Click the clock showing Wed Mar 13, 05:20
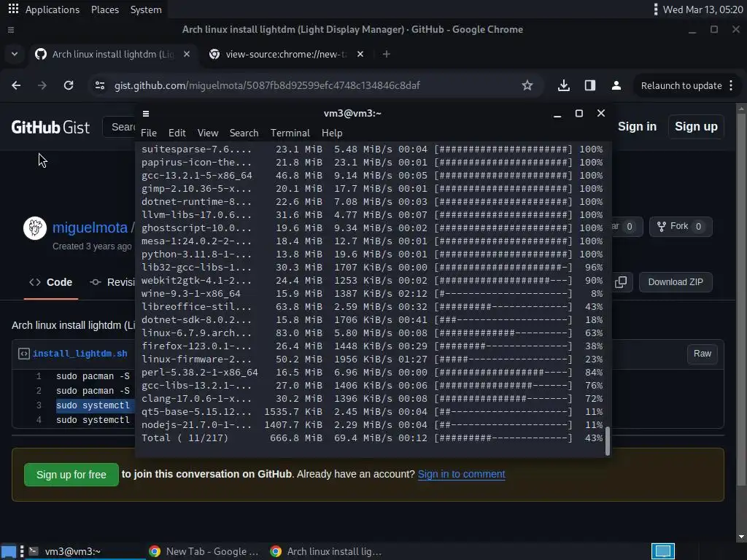747x560 pixels. pos(703,9)
